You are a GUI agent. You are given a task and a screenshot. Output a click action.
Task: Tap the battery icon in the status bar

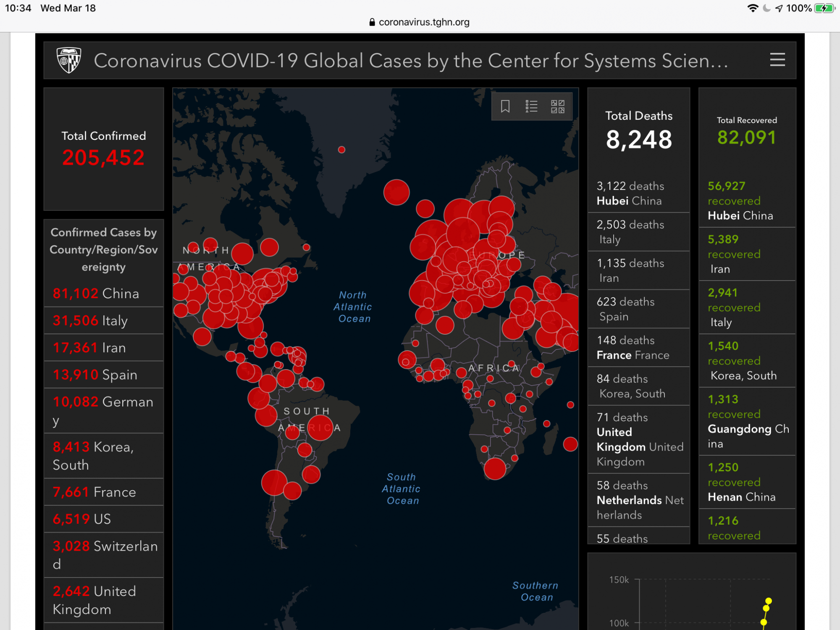tap(824, 8)
